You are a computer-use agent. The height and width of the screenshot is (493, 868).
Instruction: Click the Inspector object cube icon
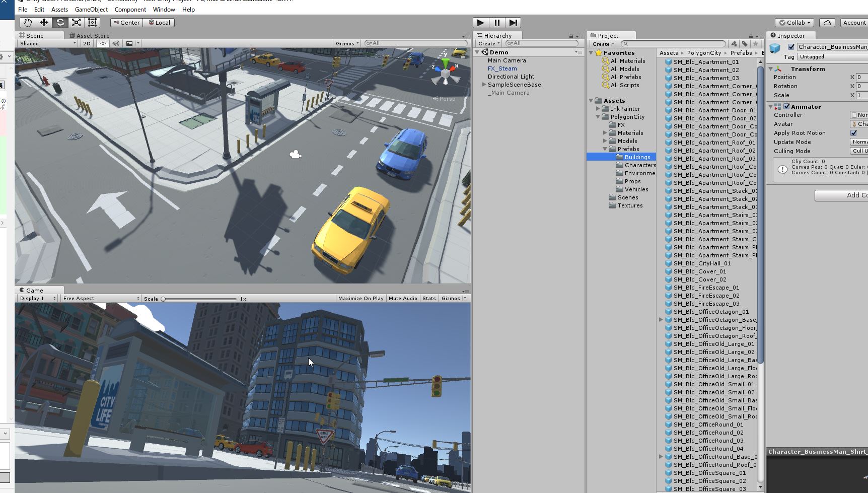pyautogui.click(x=775, y=48)
